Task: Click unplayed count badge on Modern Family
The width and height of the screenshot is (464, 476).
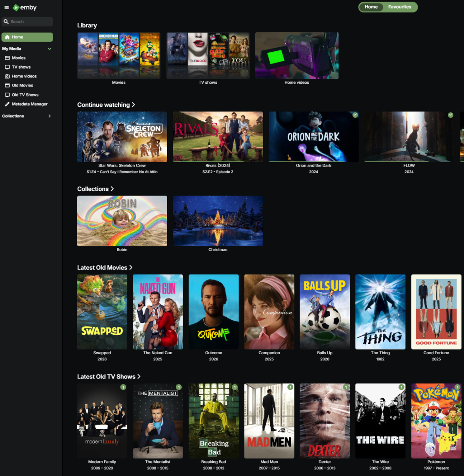Action: tap(123, 387)
